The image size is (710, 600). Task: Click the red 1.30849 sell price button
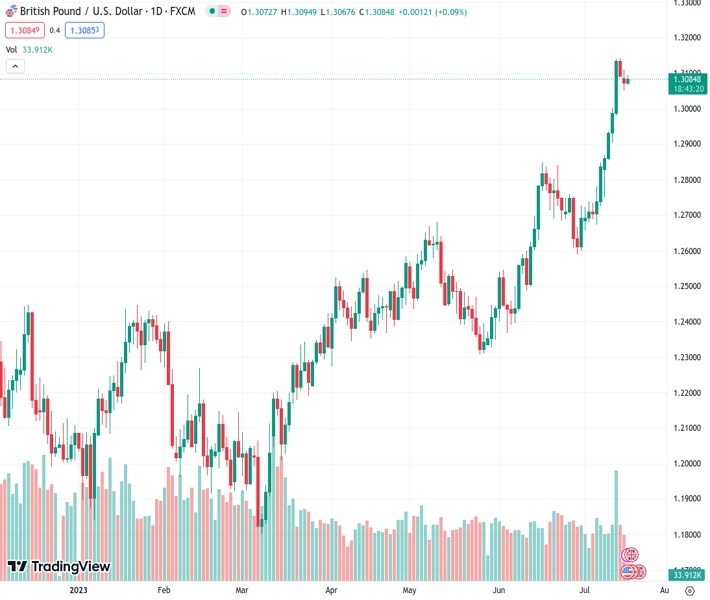tap(23, 30)
